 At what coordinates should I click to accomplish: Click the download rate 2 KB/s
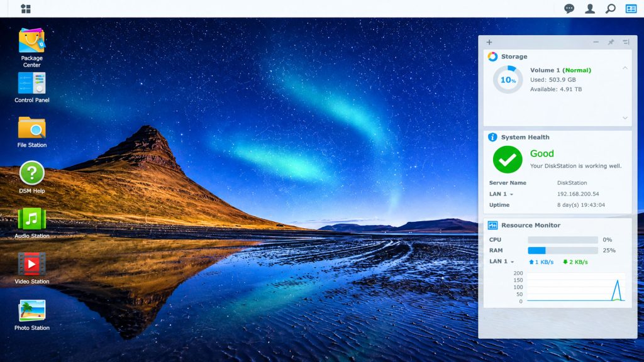coord(575,262)
